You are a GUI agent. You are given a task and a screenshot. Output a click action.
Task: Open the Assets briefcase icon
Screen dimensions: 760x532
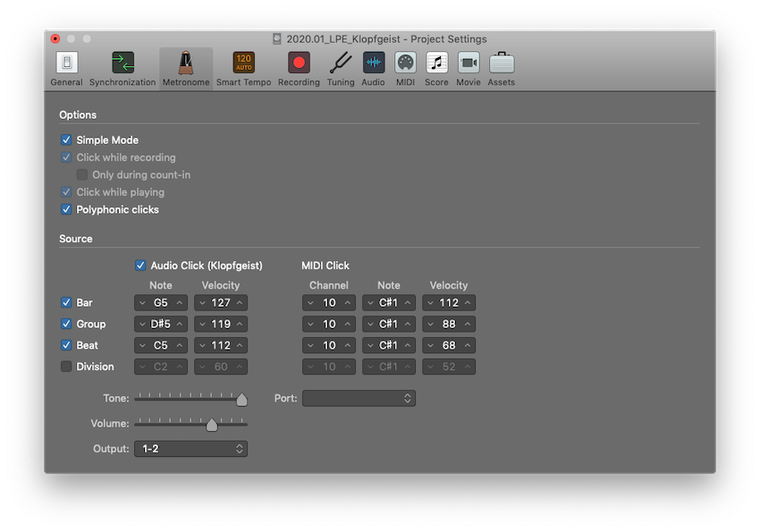[x=502, y=63]
